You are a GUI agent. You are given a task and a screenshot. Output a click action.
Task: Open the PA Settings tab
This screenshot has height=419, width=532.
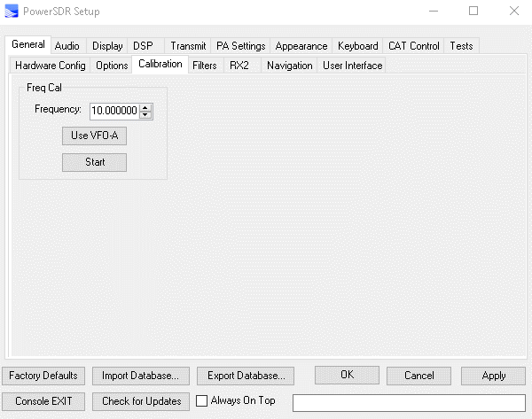coord(240,46)
